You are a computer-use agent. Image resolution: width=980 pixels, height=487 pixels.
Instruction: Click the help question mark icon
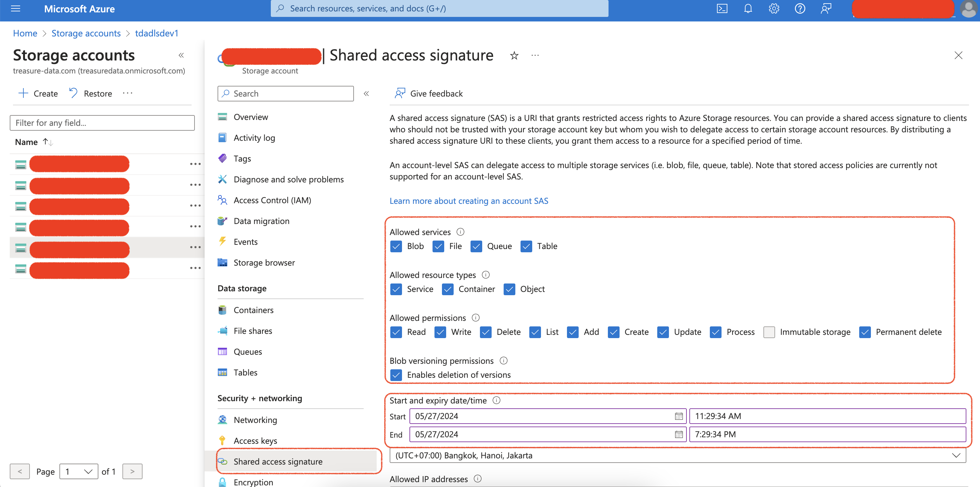[x=800, y=8]
